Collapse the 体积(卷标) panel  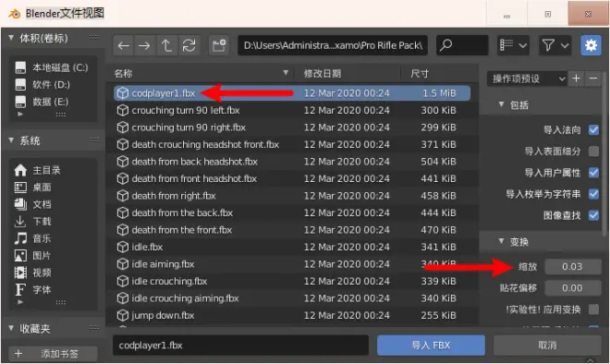[11, 38]
